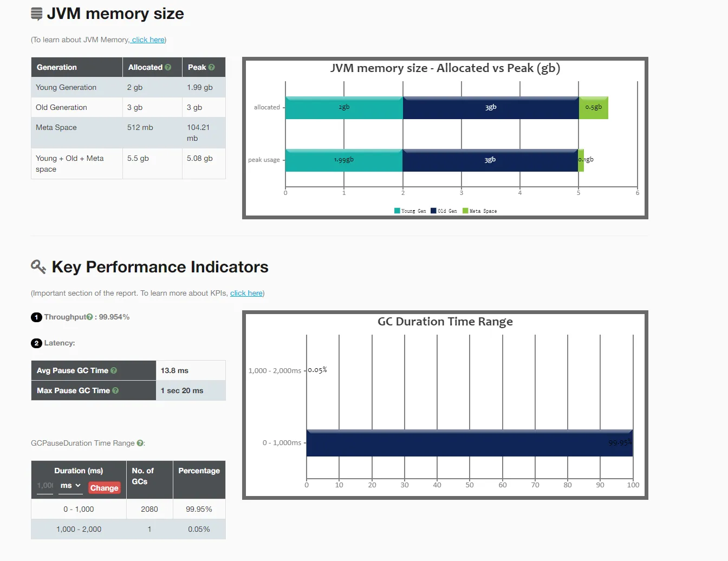Screen dimensions: 728x561
Task: Click the Throughput help icon
Action: point(90,317)
